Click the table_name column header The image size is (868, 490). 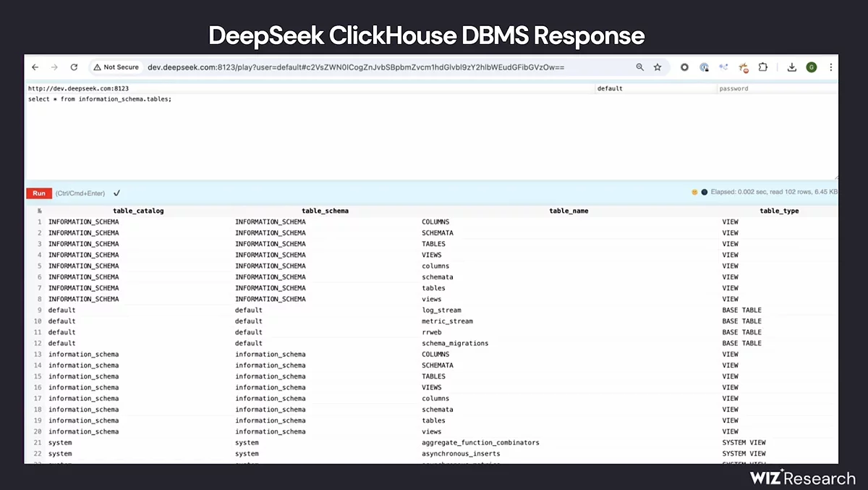[569, 211]
